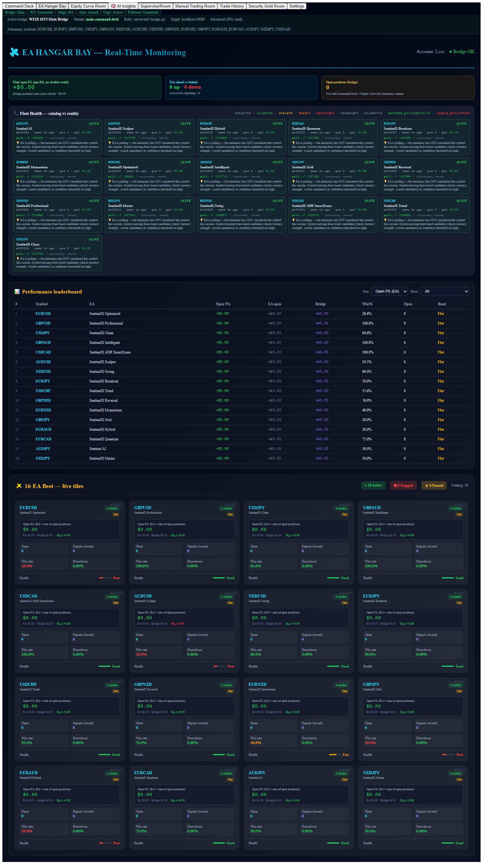Switch to the SupervisorRoom tab
483x868 pixels.
[155, 6]
